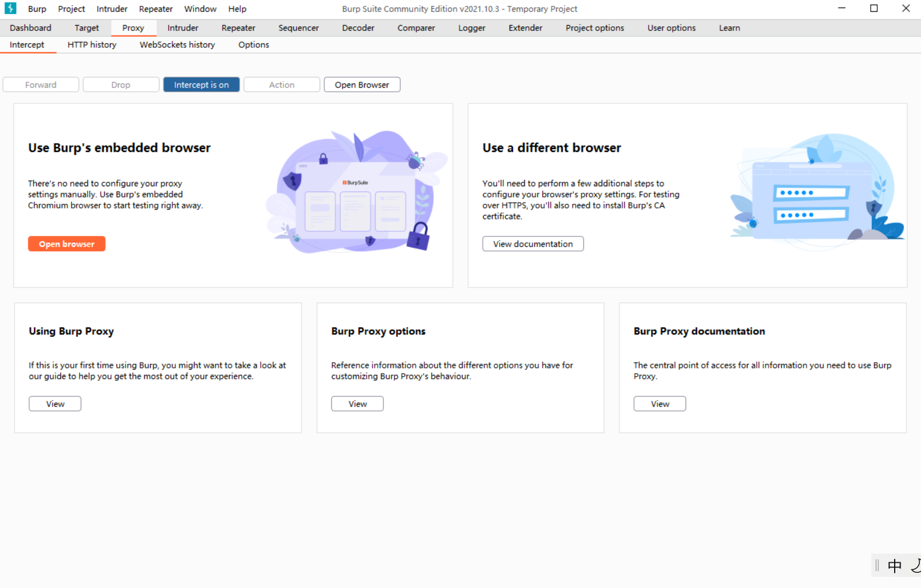Image resolution: width=921 pixels, height=588 pixels.
Task: Open the HTTP history sub-tab
Action: (92, 45)
